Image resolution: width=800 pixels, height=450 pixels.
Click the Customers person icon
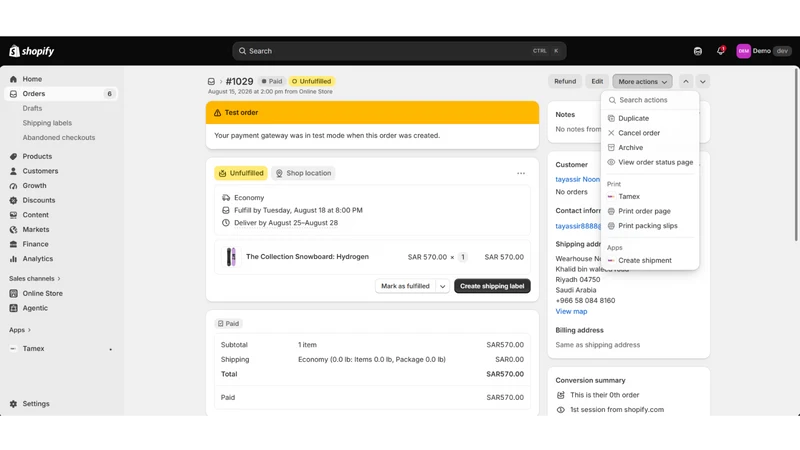tap(13, 171)
